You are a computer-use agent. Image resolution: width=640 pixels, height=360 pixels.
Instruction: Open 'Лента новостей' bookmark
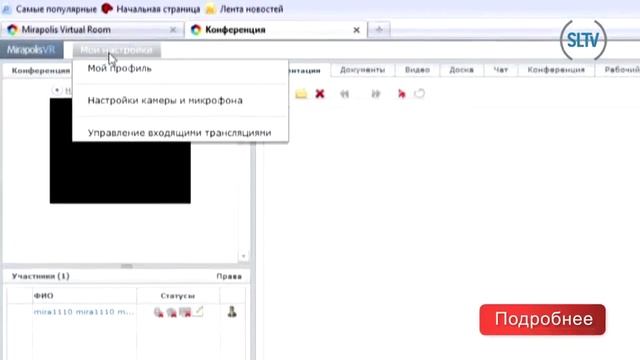[244, 9]
